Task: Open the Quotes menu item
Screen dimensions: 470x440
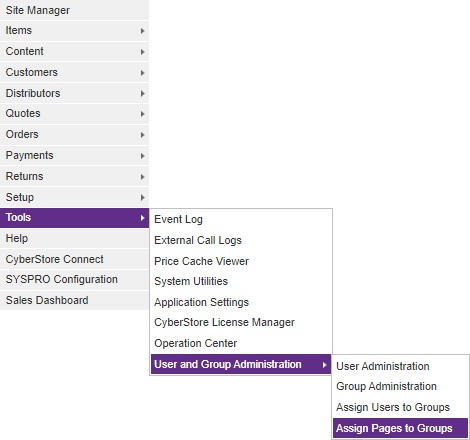Action: pyautogui.click(x=74, y=114)
